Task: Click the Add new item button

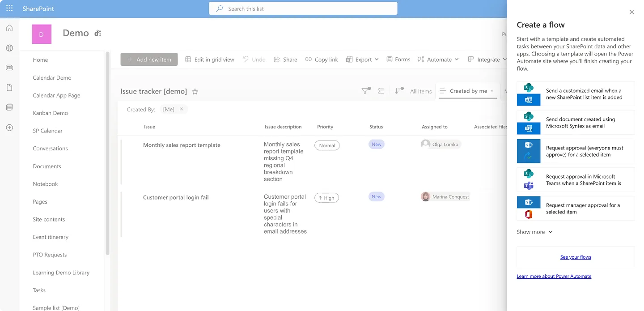Action: [x=149, y=60]
